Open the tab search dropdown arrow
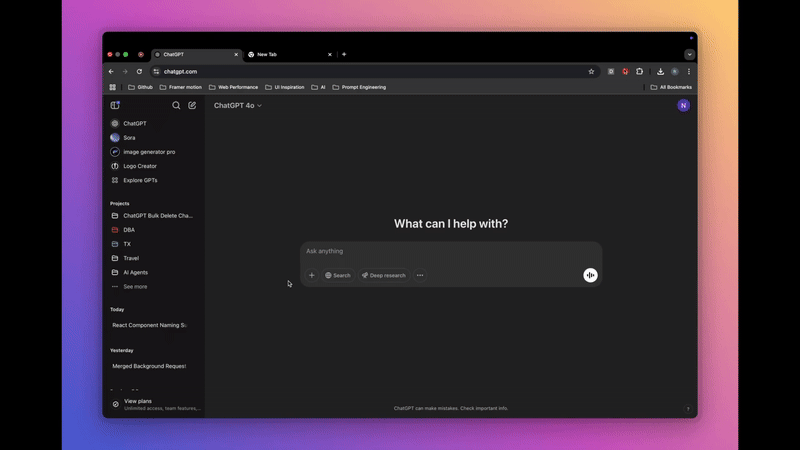The image size is (800, 450). (x=689, y=55)
